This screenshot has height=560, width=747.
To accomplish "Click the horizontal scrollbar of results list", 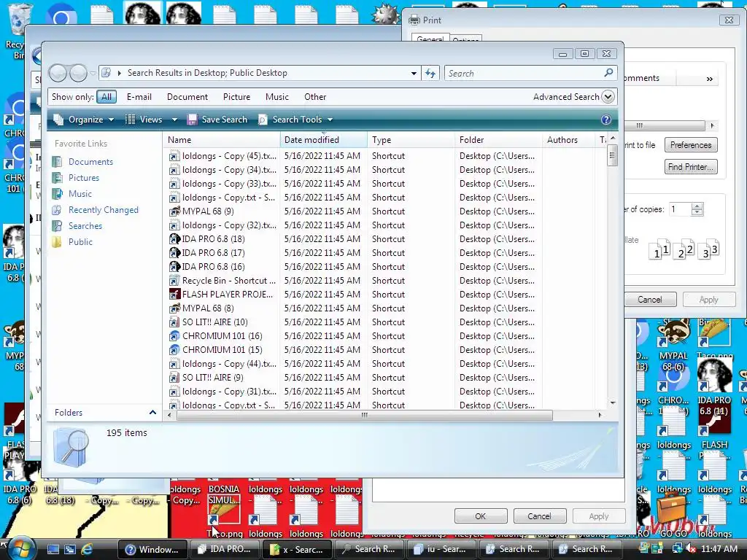I will 365,415.
